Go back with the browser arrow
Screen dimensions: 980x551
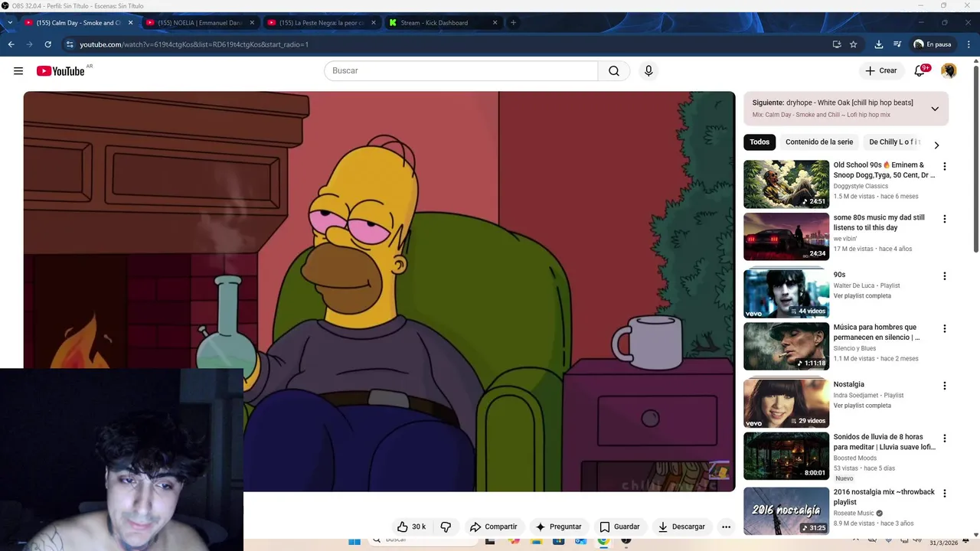[x=11, y=44]
